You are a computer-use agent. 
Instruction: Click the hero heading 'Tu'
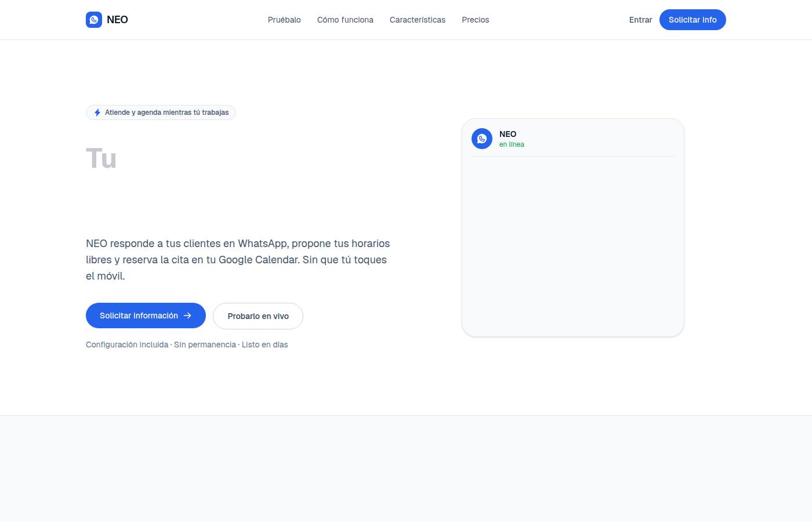101,158
